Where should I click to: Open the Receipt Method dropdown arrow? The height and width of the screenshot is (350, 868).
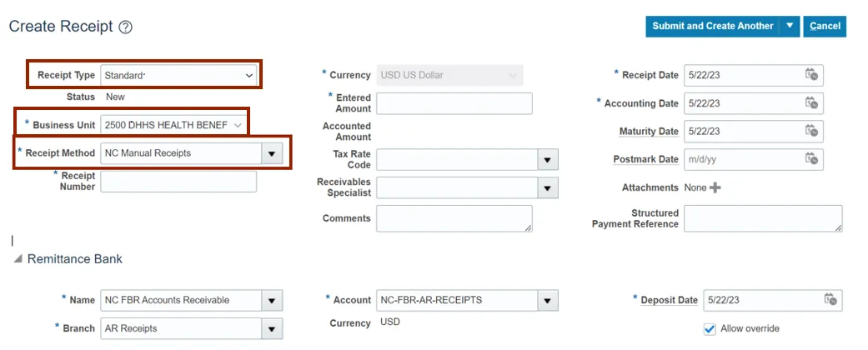272,154
